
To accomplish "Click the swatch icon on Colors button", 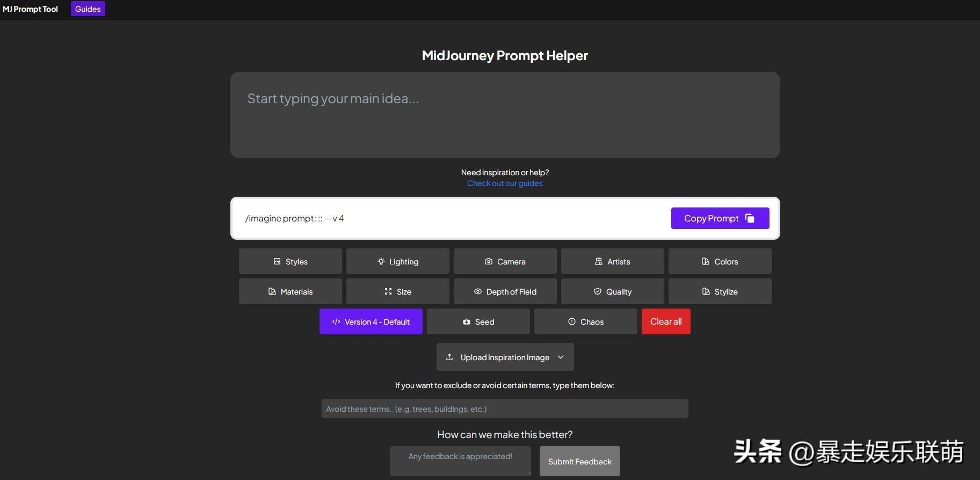I will [706, 261].
